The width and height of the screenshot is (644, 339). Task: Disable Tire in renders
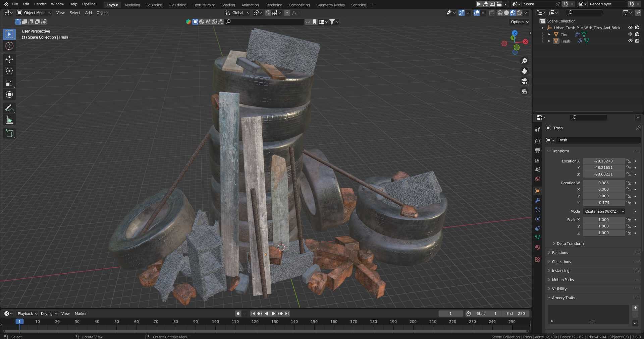(637, 34)
